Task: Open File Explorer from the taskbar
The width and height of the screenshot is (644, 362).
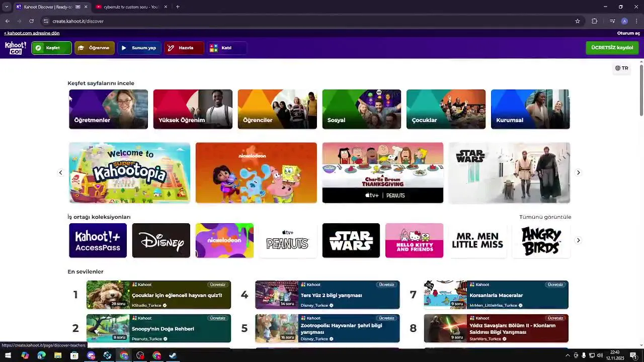Action: tap(58, 355)
